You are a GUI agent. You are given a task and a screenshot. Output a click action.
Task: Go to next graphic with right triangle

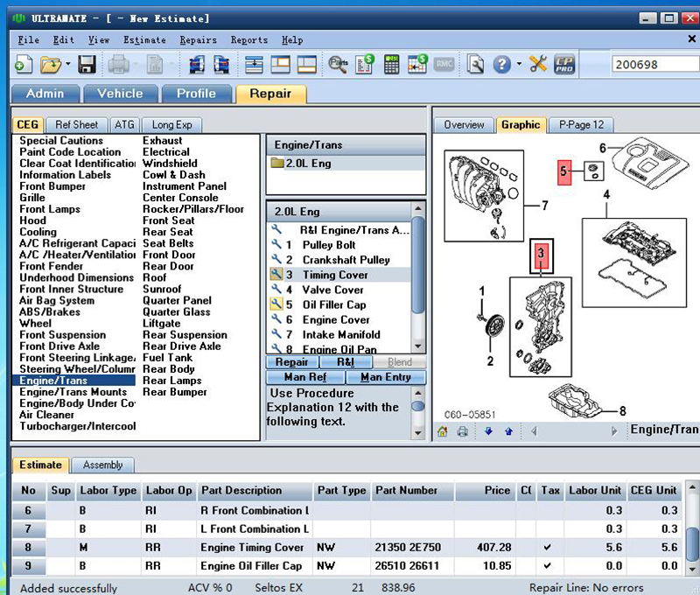(x=614, y=431)
